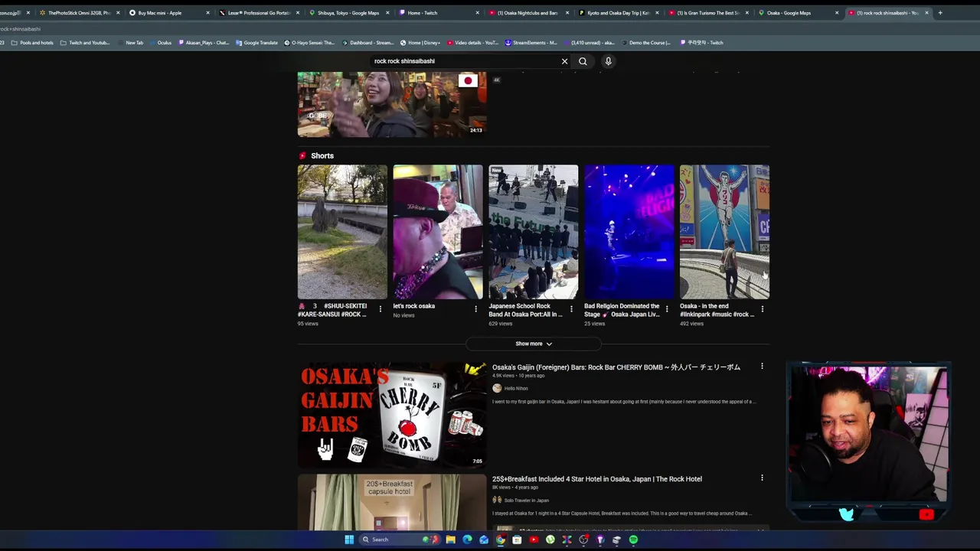Viewport: 980px width, 551px height.
Task: Open Windows Start menu
Action: tap(349, 540)
